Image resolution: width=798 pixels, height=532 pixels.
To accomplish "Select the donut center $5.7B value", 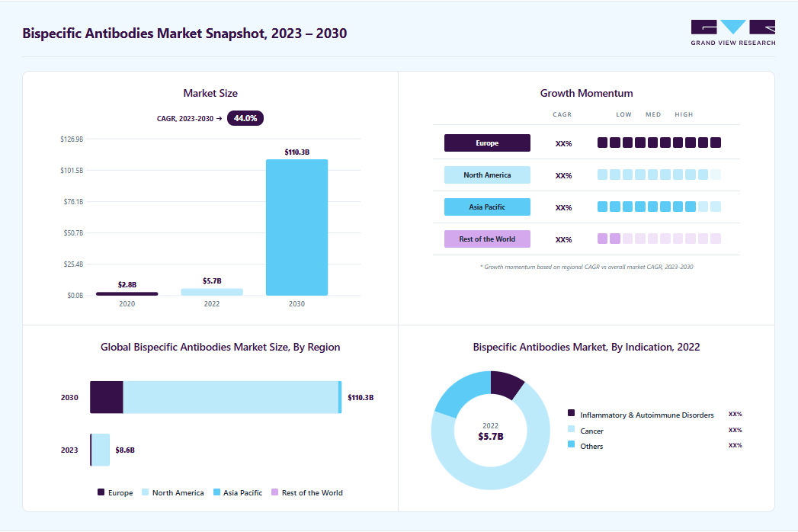I will (491, 436).
